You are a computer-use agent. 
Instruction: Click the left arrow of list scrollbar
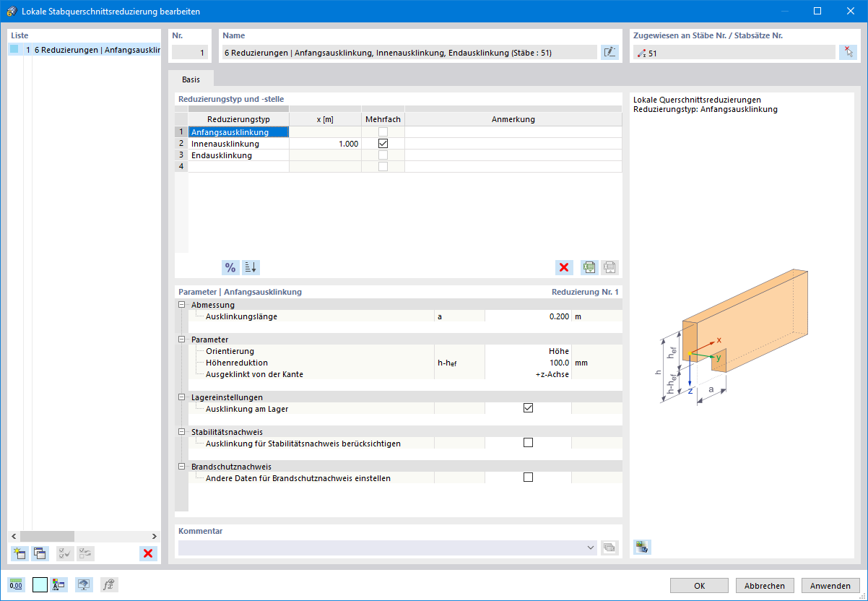click(x=14, y=536)
